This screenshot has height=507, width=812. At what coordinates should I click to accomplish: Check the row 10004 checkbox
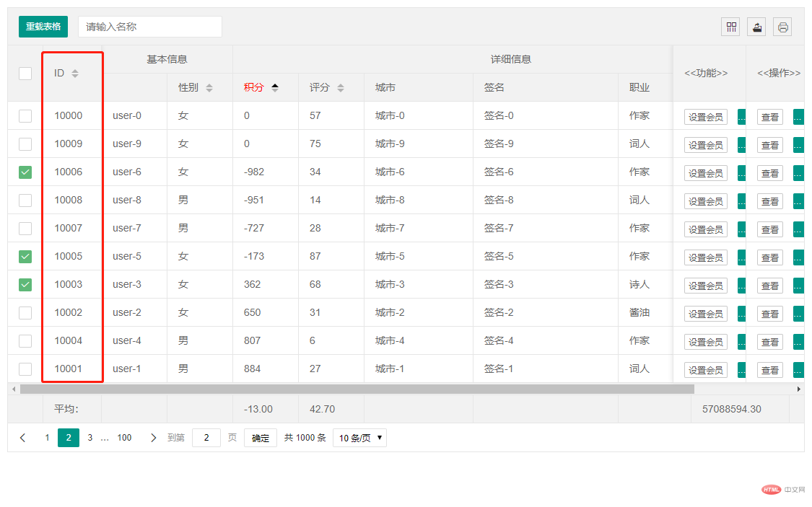(25, 341)
